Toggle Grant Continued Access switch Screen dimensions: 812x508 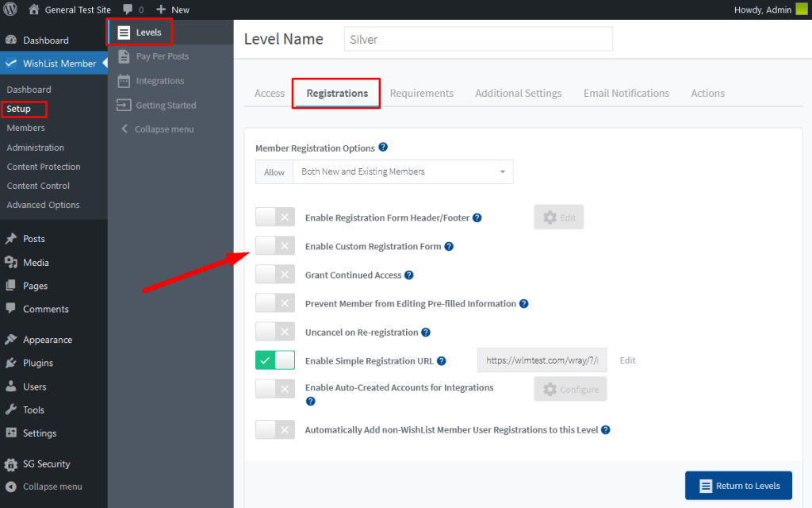275,275
